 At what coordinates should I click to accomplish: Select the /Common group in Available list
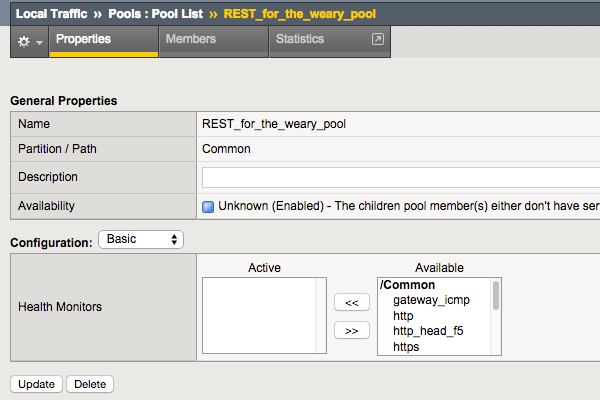tap(407, 285)
